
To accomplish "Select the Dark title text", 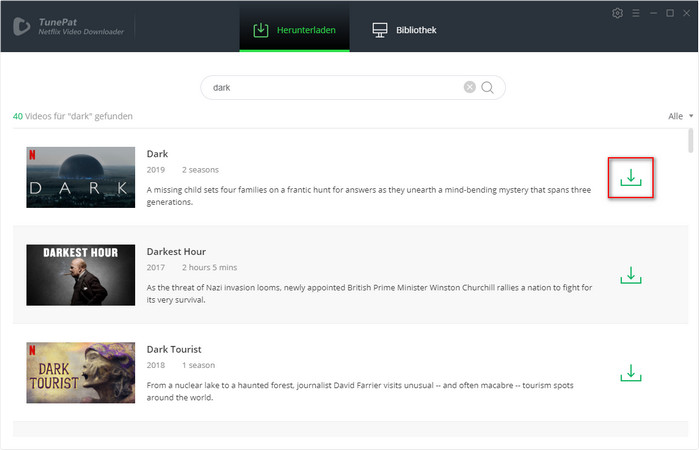I will click(x=157, y=154).
